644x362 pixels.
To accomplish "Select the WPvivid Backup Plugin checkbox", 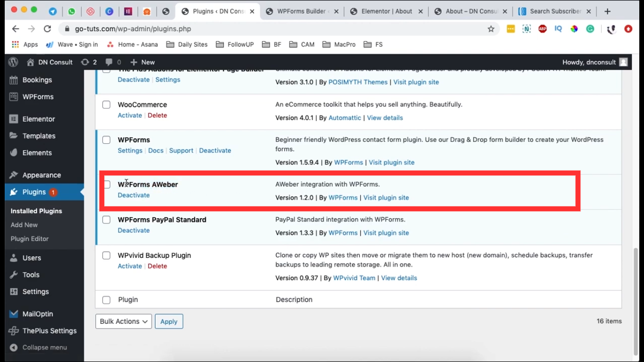I will coord(107,255).
